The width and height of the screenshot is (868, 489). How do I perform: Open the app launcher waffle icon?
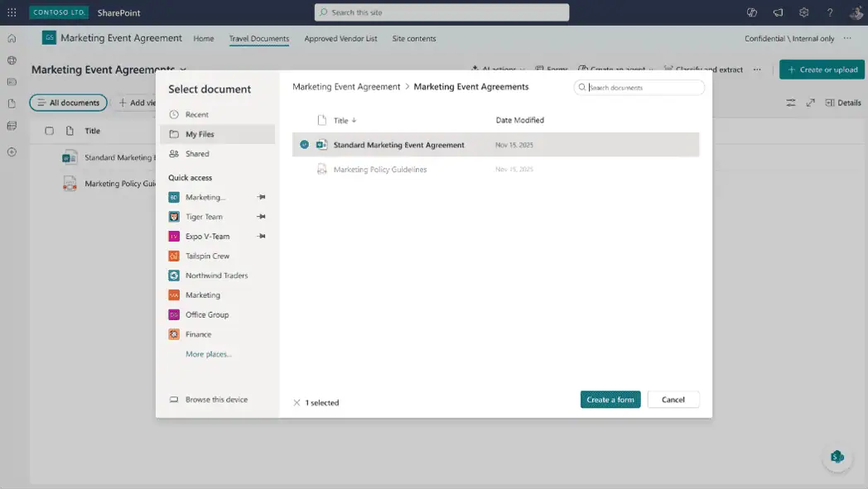(12, 12)
